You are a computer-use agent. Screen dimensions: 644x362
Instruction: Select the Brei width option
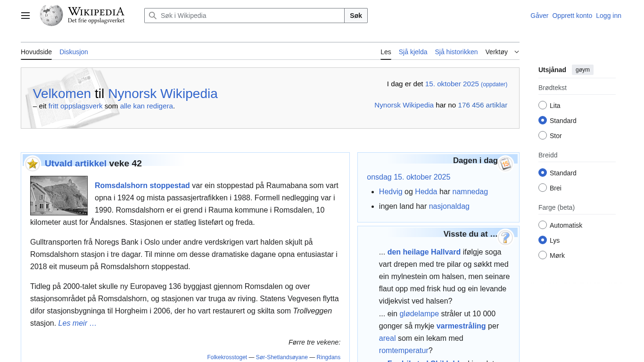[x=543, y=188]
